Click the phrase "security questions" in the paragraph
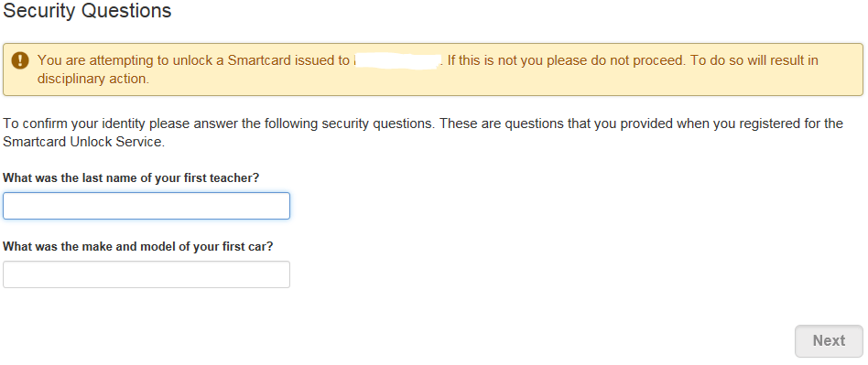The image size is (868, 365). [x=382, y=123]
